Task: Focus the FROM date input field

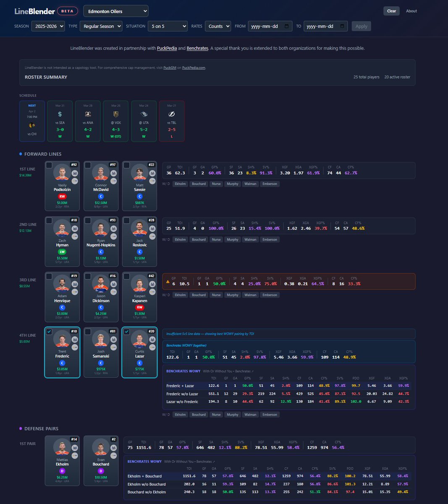Action: point(270,26)
